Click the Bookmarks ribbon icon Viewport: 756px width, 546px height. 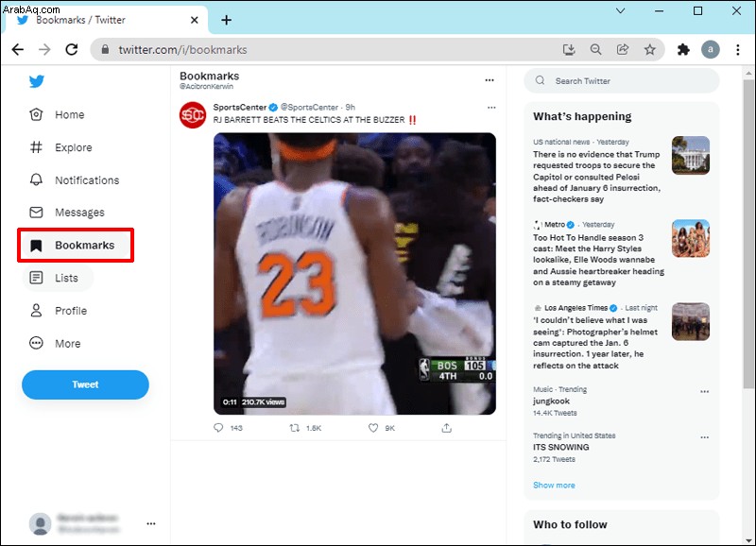[x=36, y=246]
